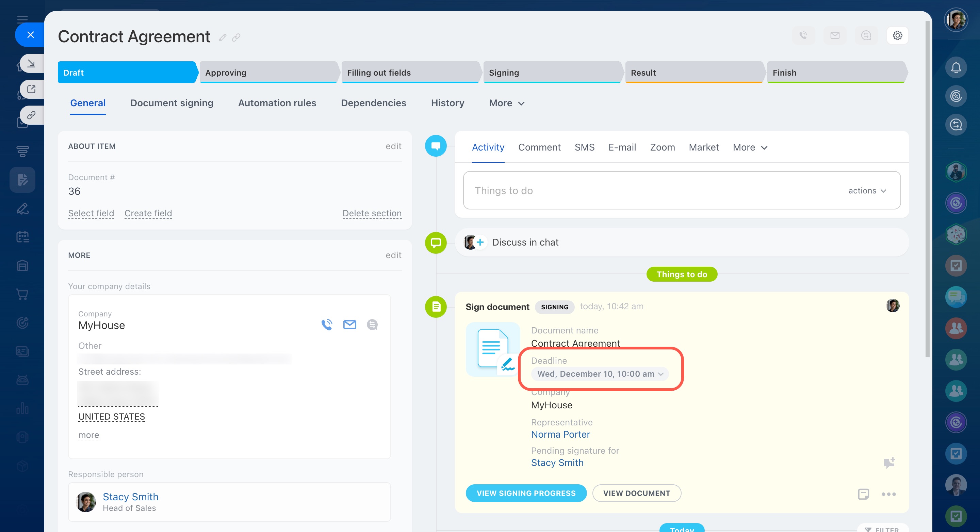
Task: Open blue chat bubbles icon in right sidebar
Action: click(x=955, y=297)
